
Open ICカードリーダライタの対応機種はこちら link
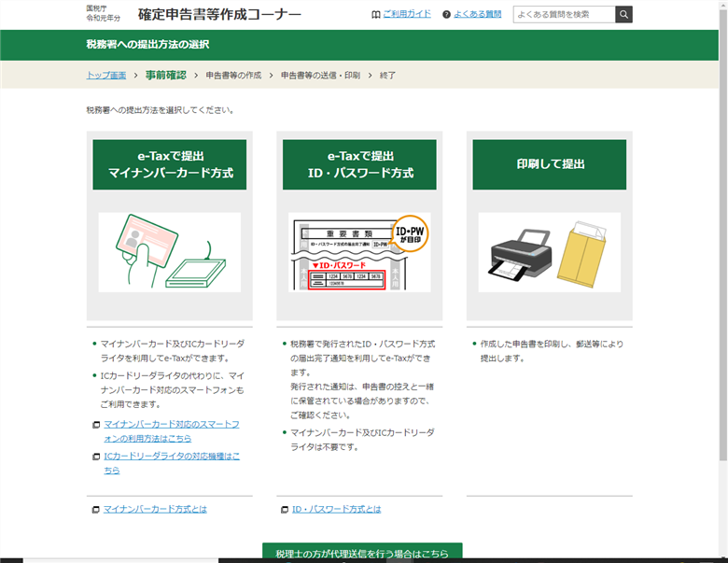[172, 464]
